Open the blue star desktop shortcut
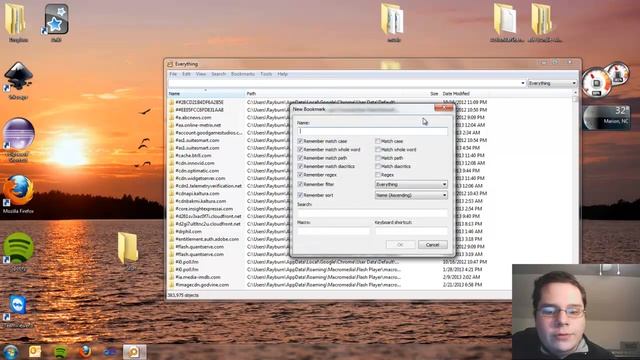Image resolution: width=640 pixels, height=360 pixels. click(x=56, y=20)
